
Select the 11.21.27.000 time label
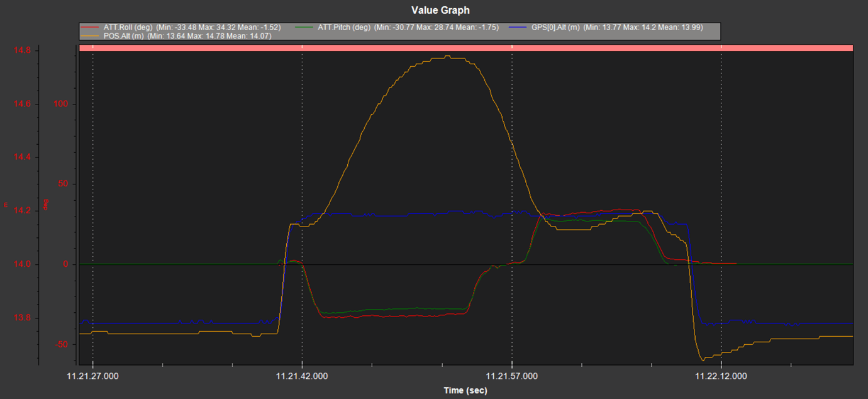coord(92,376)
